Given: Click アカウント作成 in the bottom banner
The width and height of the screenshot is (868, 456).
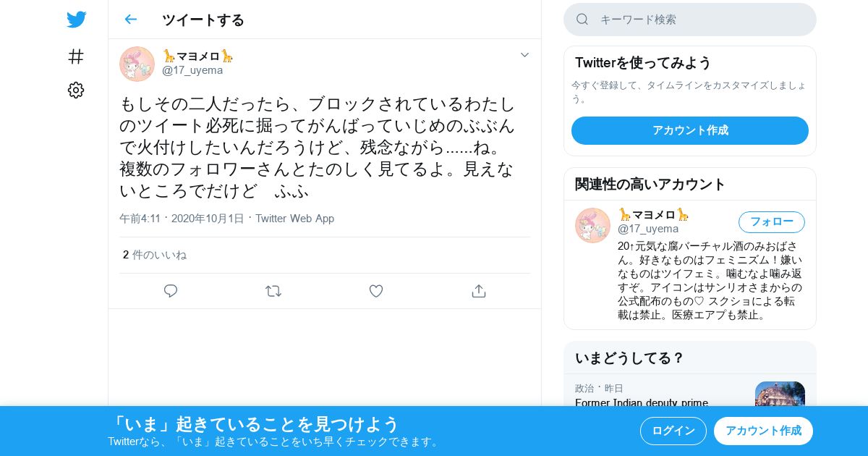Looking at the screenshot, I should pyautogui.click(x=763, y=431).
